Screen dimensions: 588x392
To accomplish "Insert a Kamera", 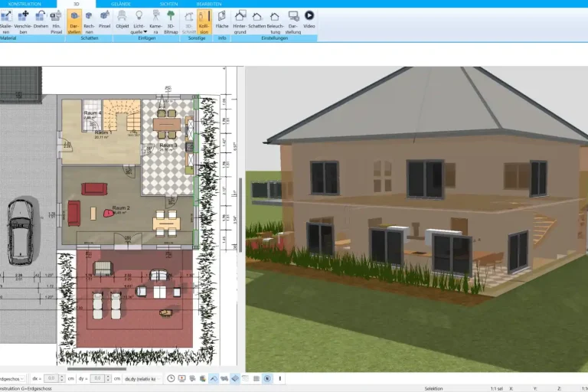I will click(x=155, y=22).
